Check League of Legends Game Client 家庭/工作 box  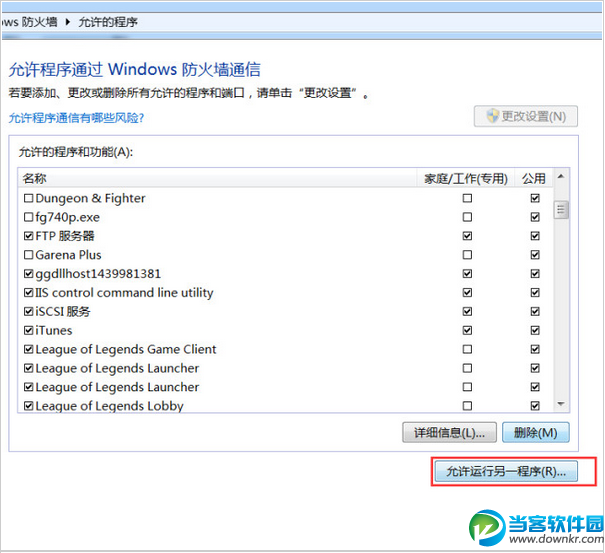coord(467,349)
